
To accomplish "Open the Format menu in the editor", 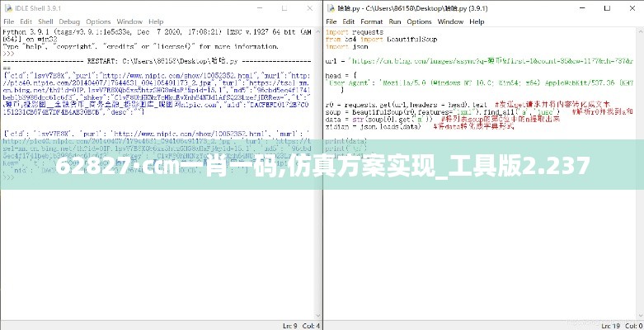I will (x=371, y=21).
